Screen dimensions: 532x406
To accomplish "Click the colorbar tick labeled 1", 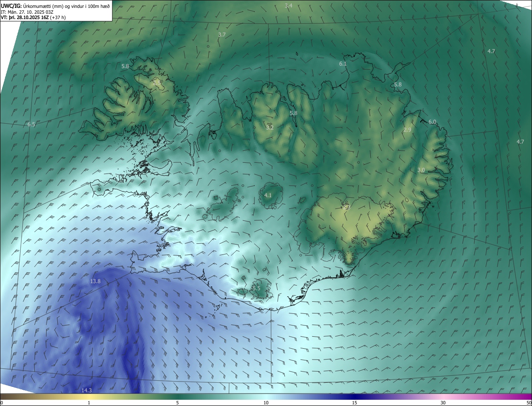I will (x=89, y=403).
